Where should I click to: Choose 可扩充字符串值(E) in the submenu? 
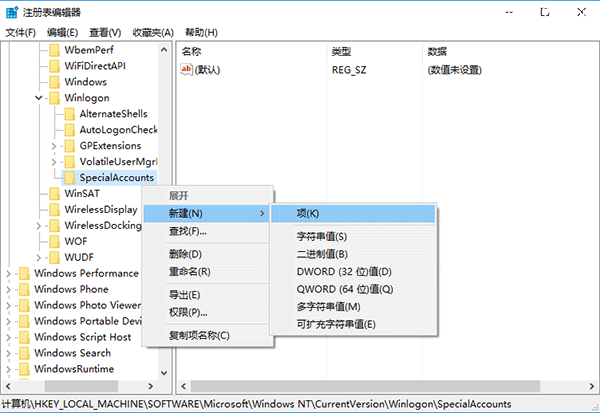point(353,325)
